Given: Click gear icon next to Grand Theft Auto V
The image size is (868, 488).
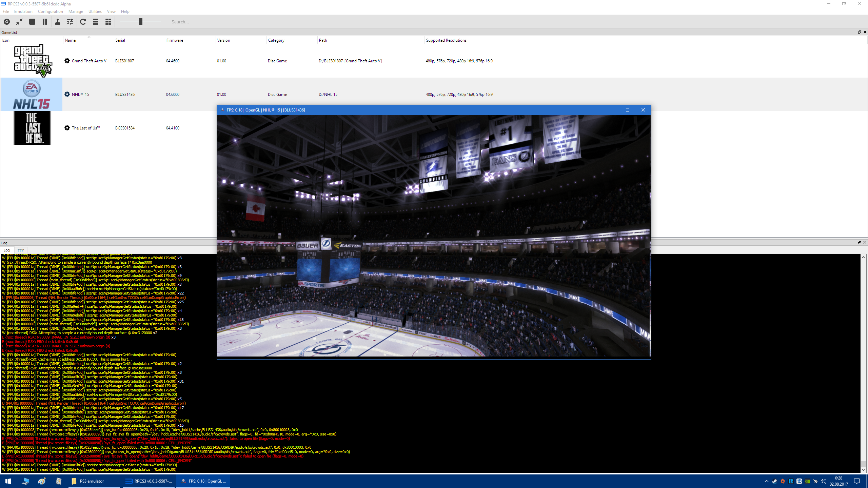Looking at the screenshot, I should point(67,61).
